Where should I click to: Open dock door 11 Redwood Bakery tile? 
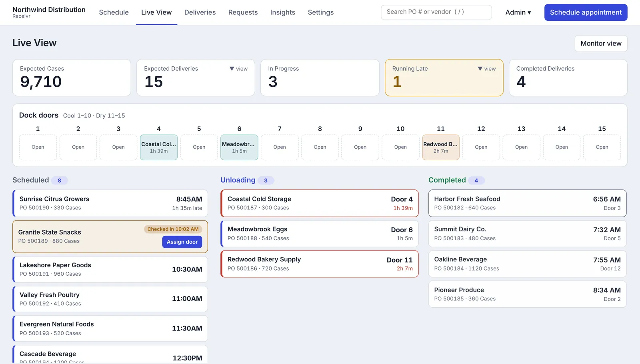pos(441,147)
